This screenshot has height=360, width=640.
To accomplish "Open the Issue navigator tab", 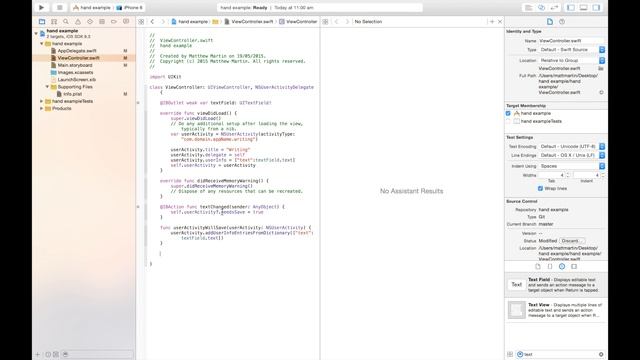I will point(78,22).
